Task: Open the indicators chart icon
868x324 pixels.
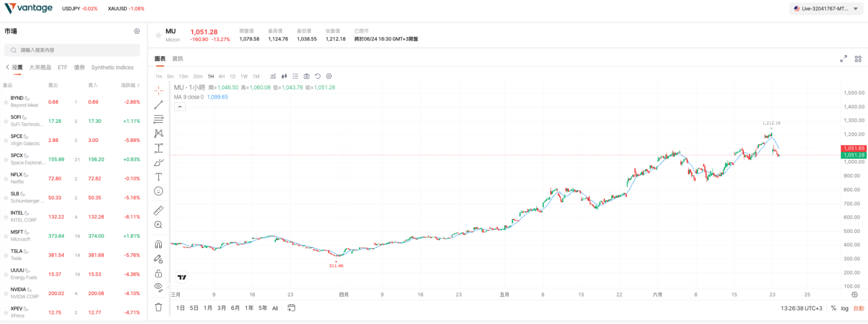Action: coord(273,76)
